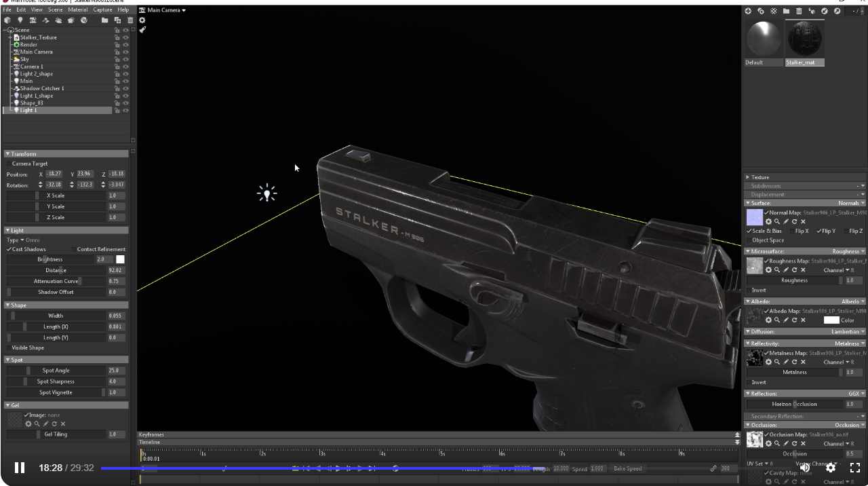Enable Contact Refinement checkbox
Image resolution: width=868 pixels, height=486 pixels.
coord(73,249)
